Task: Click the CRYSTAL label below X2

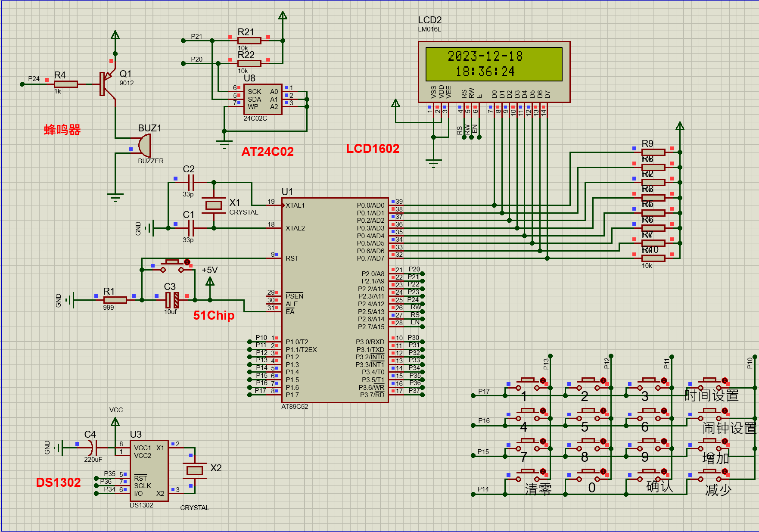Action: (195, 508)
